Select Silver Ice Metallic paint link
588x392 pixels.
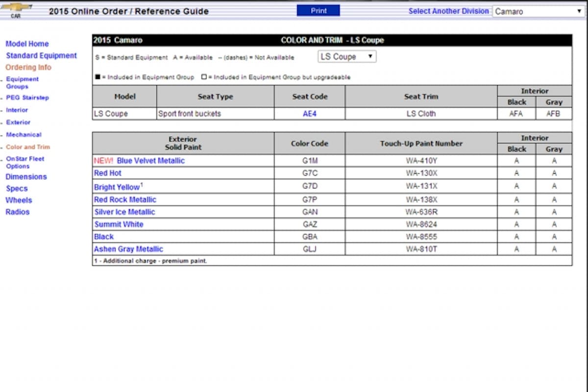124,212
